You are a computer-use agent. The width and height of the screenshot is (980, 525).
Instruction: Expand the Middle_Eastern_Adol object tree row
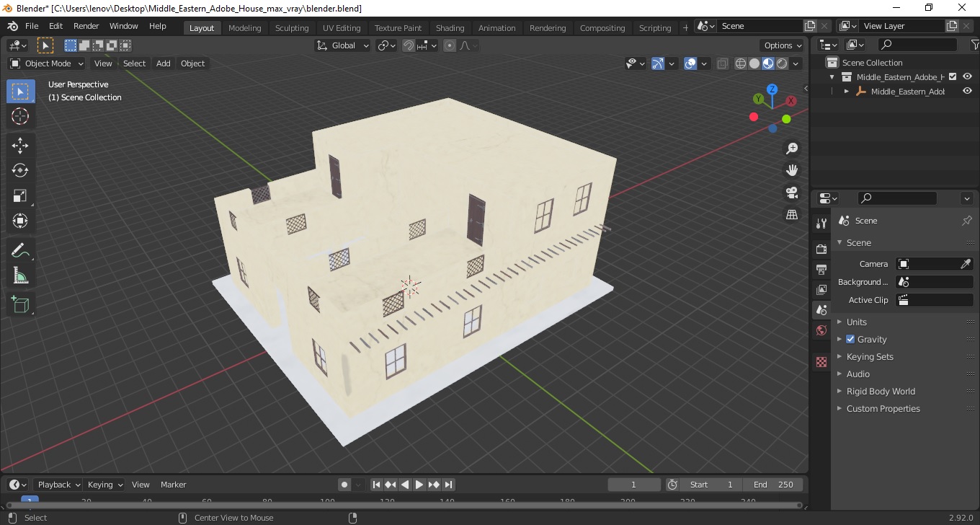(847, 92)
